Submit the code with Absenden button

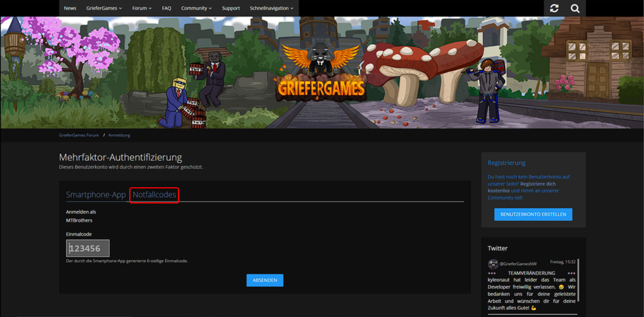tap(265, 280)
